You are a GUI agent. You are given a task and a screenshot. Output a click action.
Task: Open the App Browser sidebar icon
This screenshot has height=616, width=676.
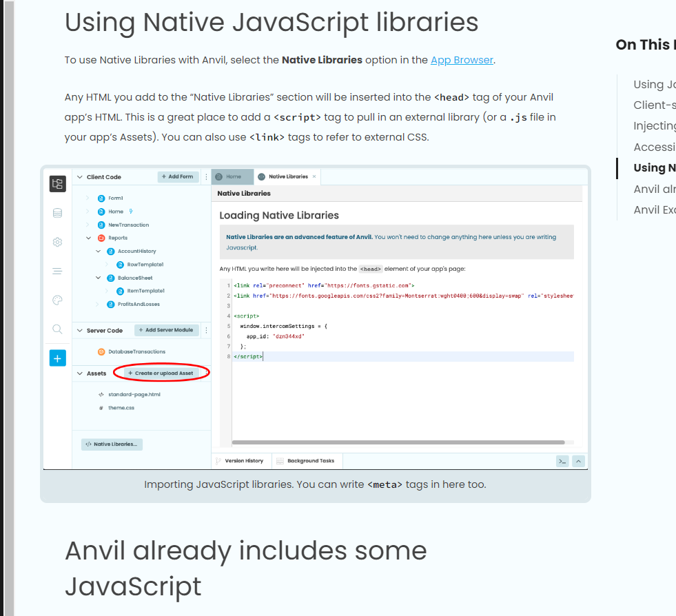pos(57,184)
